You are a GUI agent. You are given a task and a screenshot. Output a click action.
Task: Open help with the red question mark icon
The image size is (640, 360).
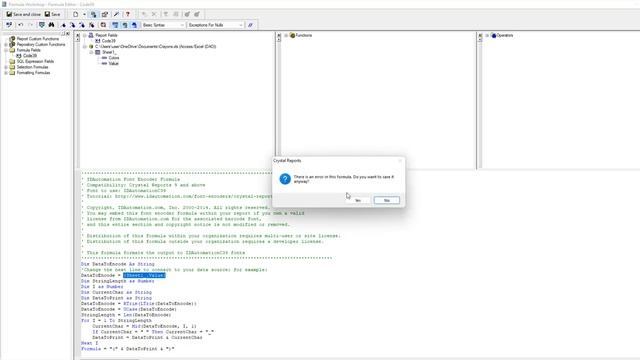[127, 14]
